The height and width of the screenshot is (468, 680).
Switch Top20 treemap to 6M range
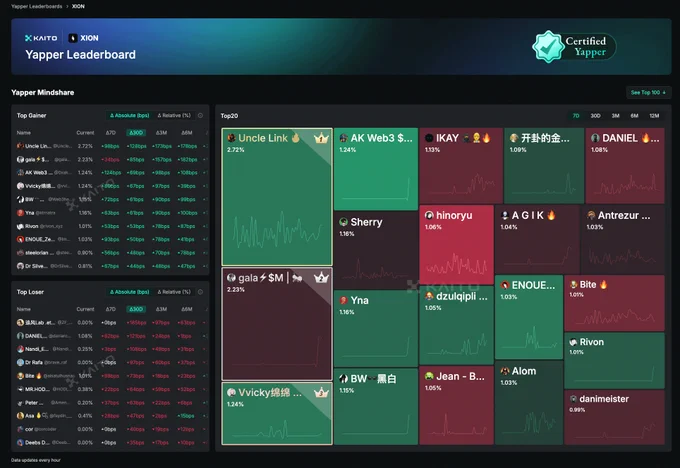(634, 116)
